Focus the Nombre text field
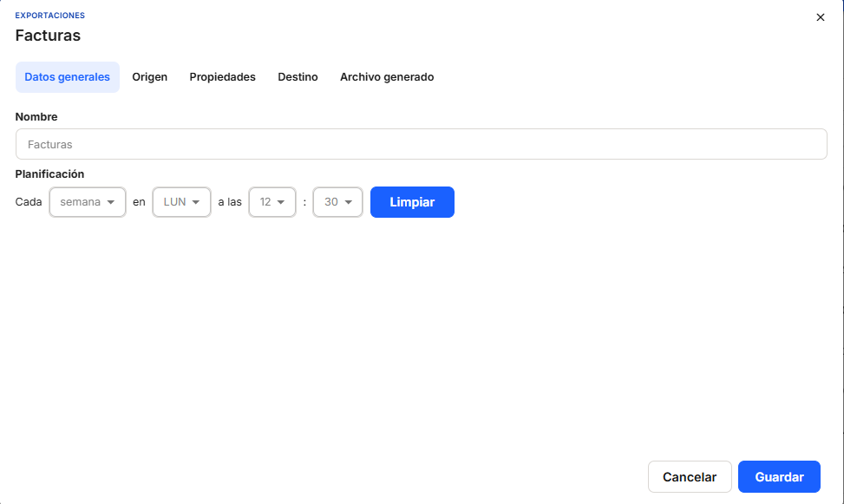Viewport: 844px width, 504px height. click(x=421, y=144)
